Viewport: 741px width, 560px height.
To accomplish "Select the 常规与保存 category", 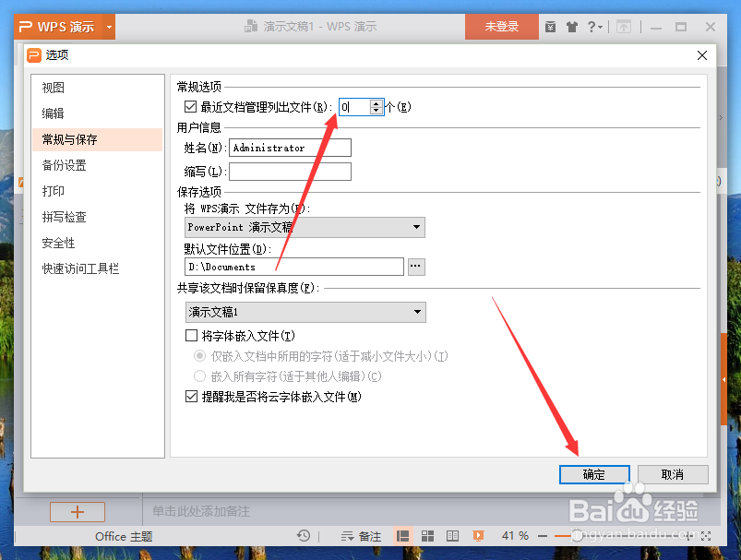I will click(x=97, y=139).
